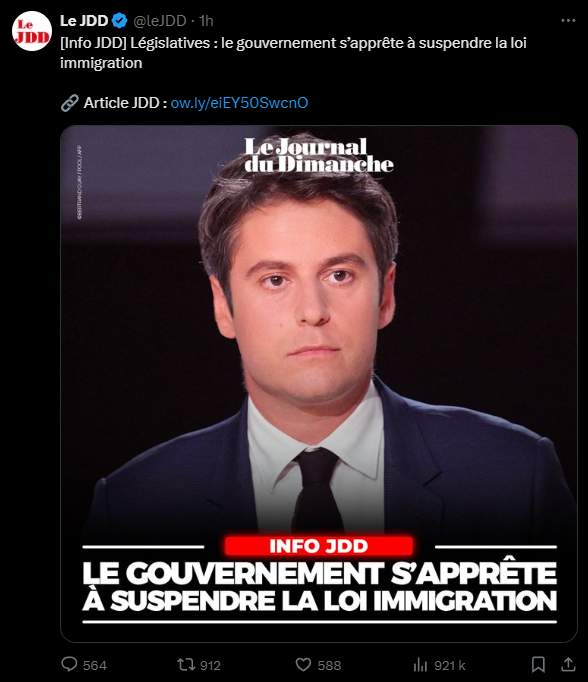Open the @leJDD handle
This screenshot has width=588, height=682.
coord(160,21)
